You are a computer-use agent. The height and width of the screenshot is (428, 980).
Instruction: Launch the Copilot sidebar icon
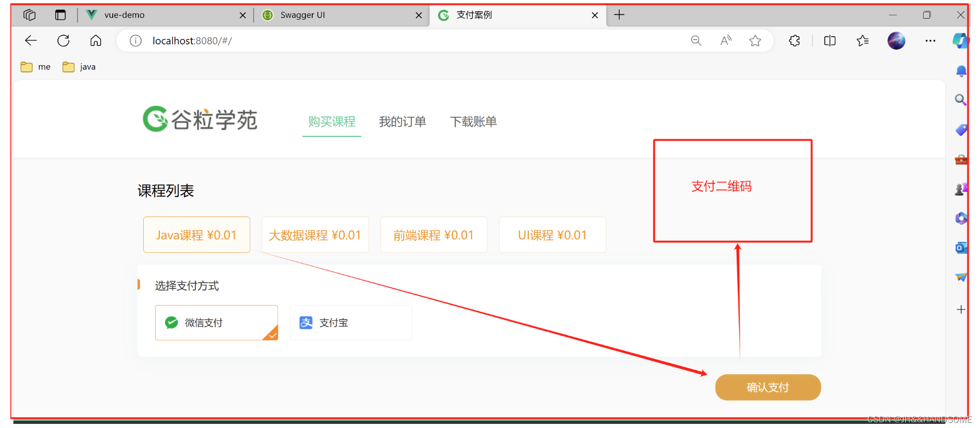[961, 41]
